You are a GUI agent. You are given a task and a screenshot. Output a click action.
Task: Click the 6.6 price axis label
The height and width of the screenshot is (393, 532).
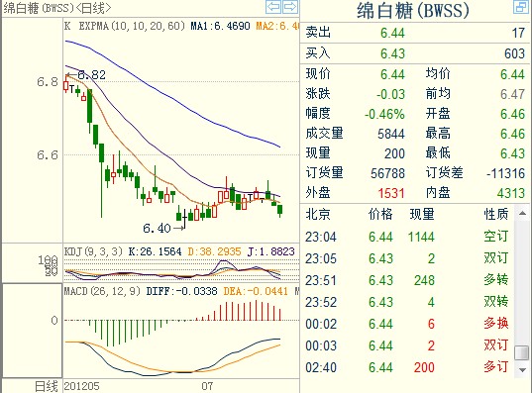click(48, 155)
